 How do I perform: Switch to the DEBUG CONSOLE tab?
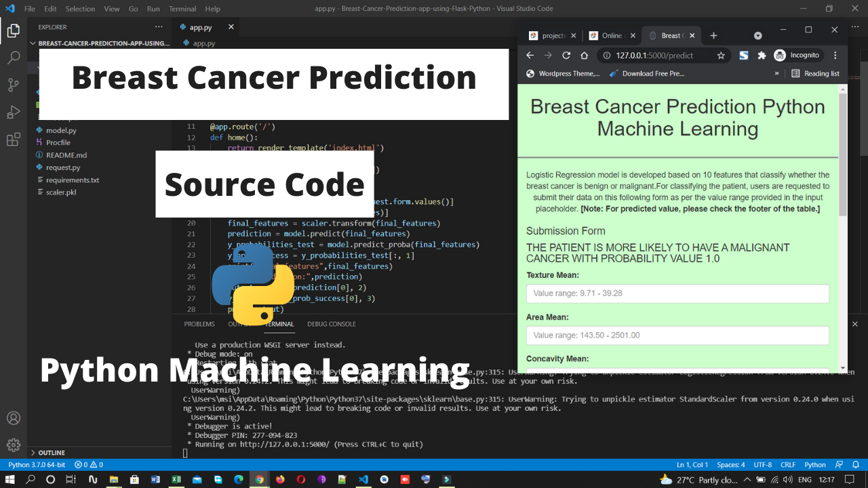click(331, 324)
